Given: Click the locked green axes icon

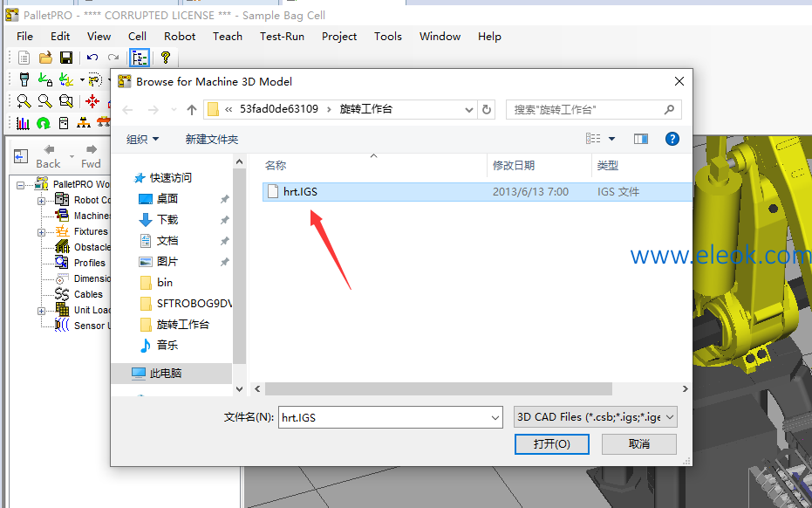Looking at the screenshot, I should [45, 79].
